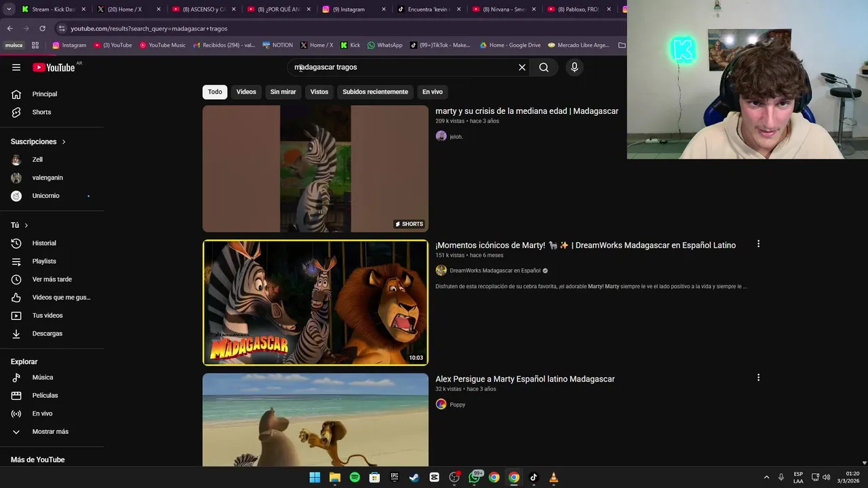The image size is (868, 488).
Task: Open the Momentos icónicos de Marty thumbnail
Action: coord(315,302)
